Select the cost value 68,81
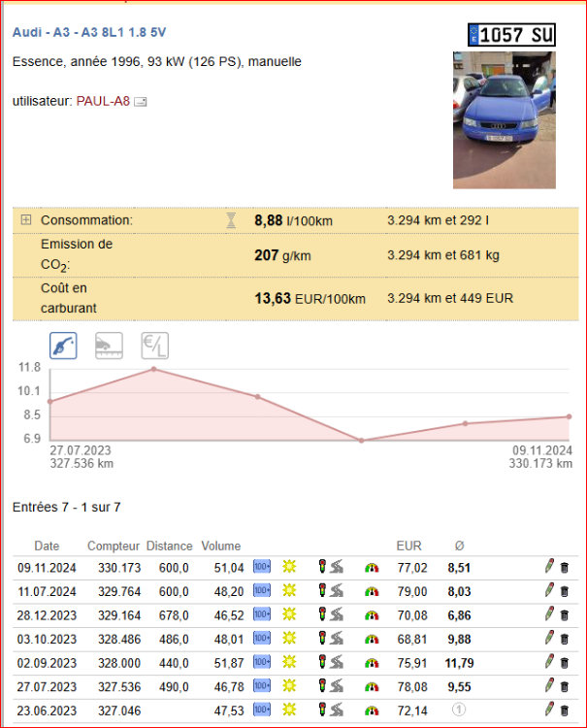Image resolution: width=587 pixels, height=728 pixels. (x=412, y=640)
